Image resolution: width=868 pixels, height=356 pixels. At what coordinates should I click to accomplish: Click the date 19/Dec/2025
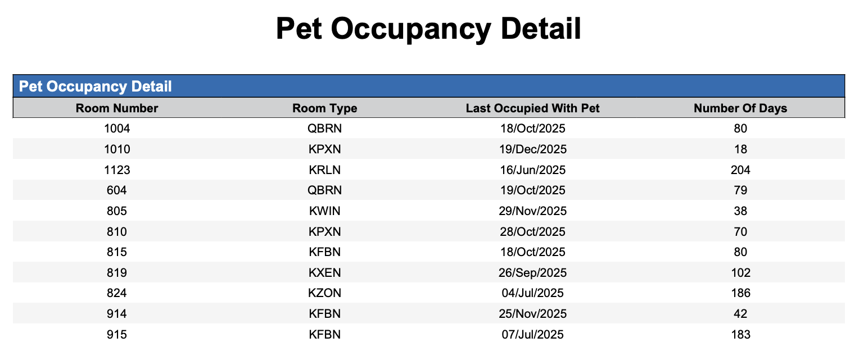click(532, 149)
